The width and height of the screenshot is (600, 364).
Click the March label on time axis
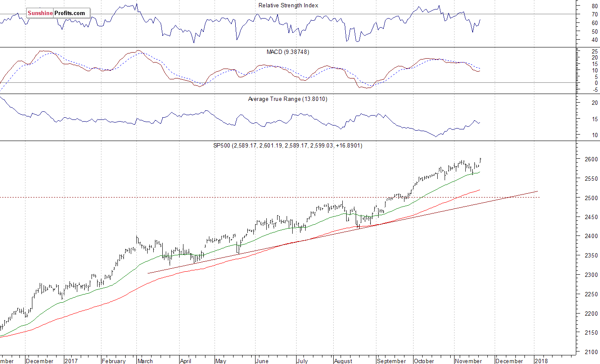coord(145,361)
